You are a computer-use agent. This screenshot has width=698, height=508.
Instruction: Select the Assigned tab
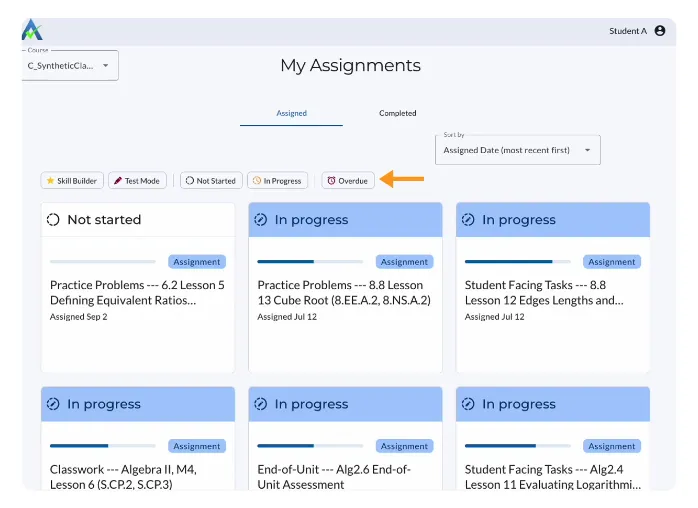coord(291,113)
